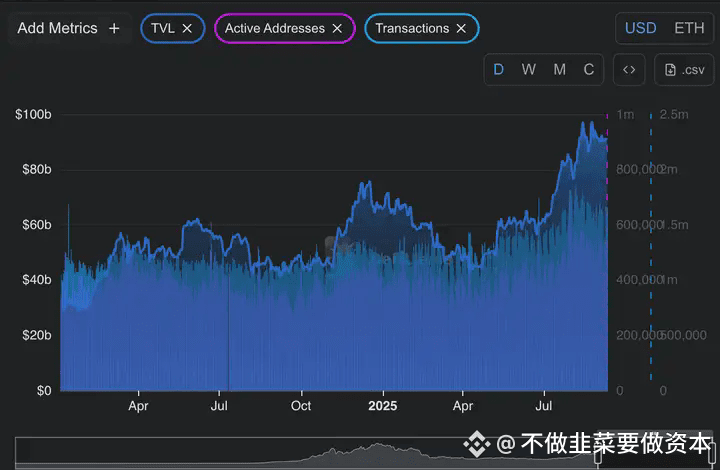Set chart interval to weekly (W)
The height and width of the screenshot is (470, 720).
coord(529,70)
